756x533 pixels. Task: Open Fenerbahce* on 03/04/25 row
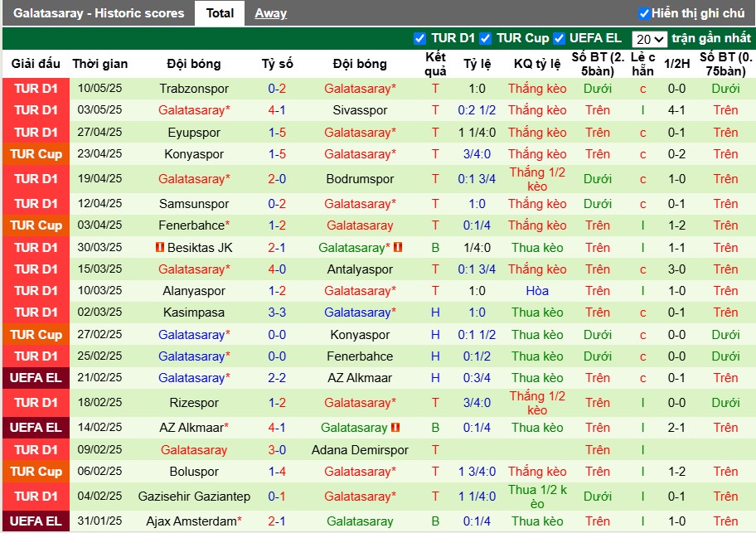(x=194, y=225)
